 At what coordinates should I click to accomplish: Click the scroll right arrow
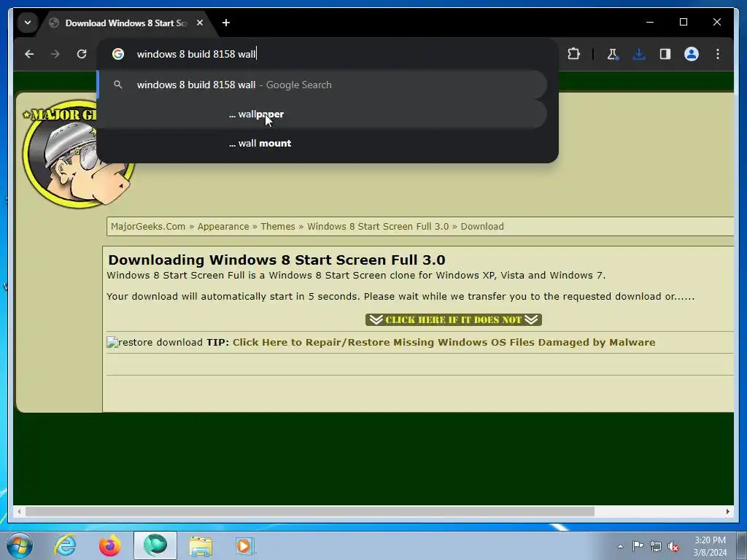[727, 512]
